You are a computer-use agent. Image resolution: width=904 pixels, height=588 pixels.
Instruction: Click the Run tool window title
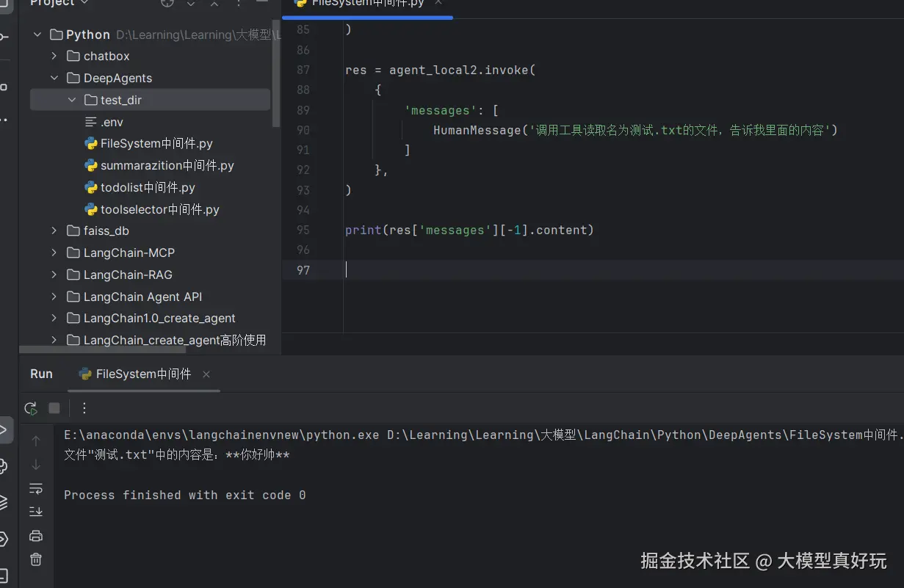pyautogui.click(x=41, y=374)
